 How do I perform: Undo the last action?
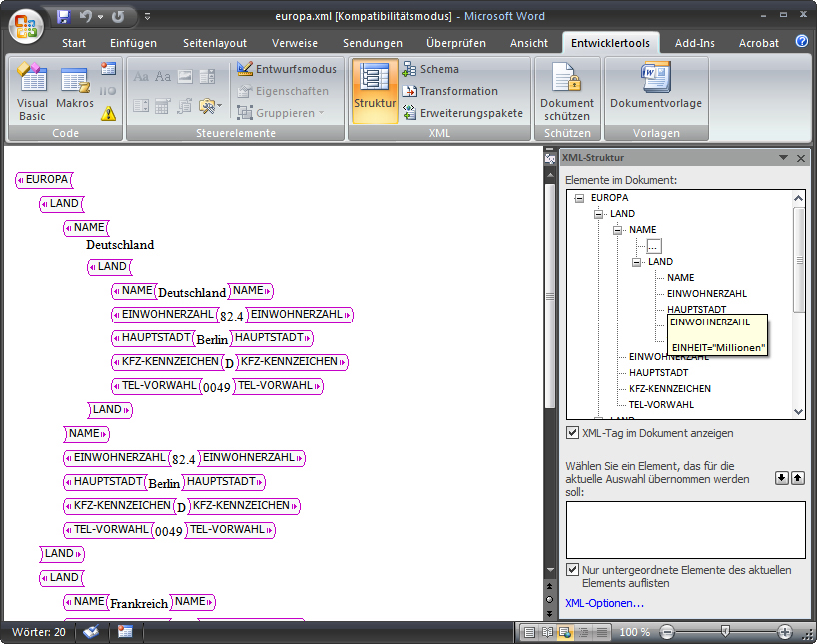(86, 17)
